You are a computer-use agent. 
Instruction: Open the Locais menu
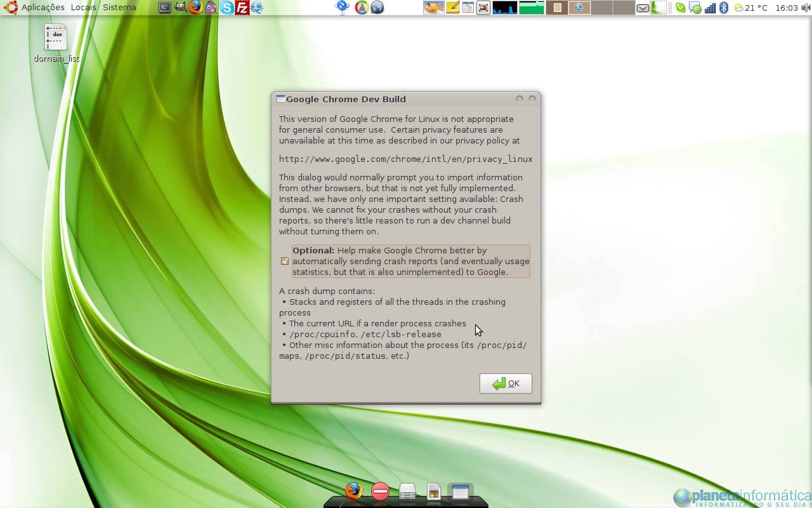(84, 8)
